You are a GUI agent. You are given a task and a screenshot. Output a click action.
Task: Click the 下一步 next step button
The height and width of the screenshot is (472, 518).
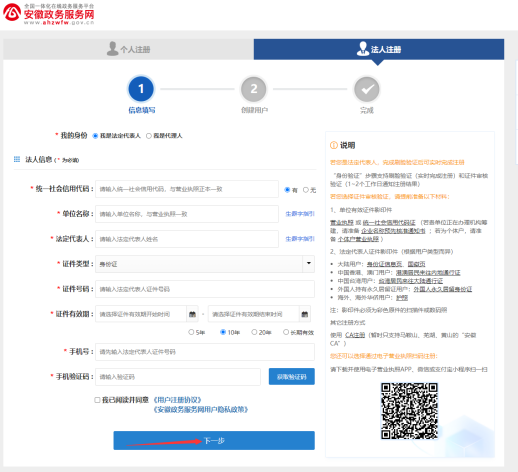click(214, 440)
